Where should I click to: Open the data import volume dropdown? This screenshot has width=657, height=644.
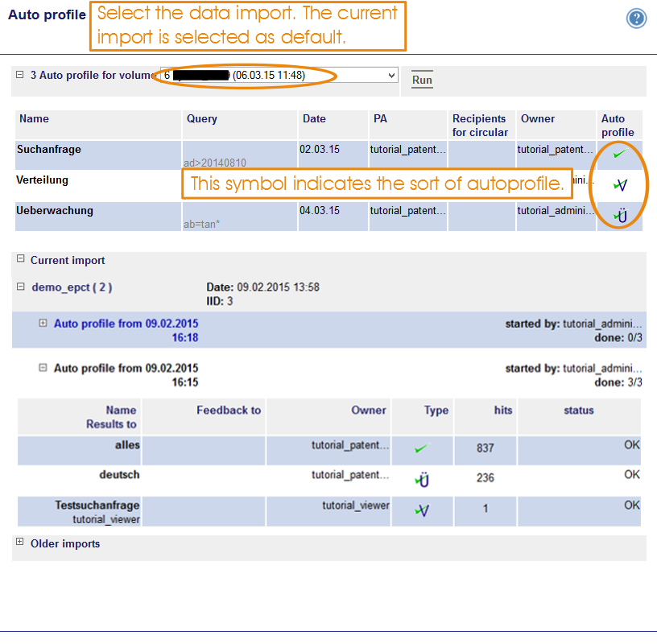[x=279, y=76]
